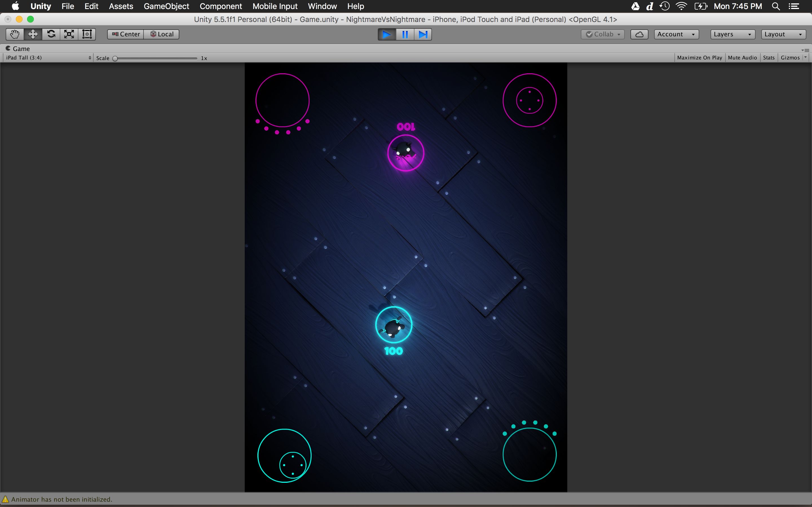Open the cloud services button
Viewport: 812px width, 507px height.
[x=639, y=34]
